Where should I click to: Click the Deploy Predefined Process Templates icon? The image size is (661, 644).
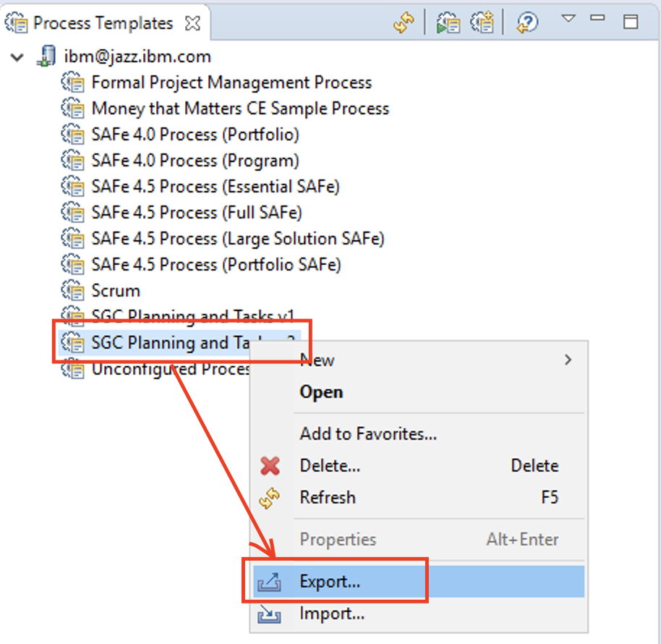coord(448,22)
